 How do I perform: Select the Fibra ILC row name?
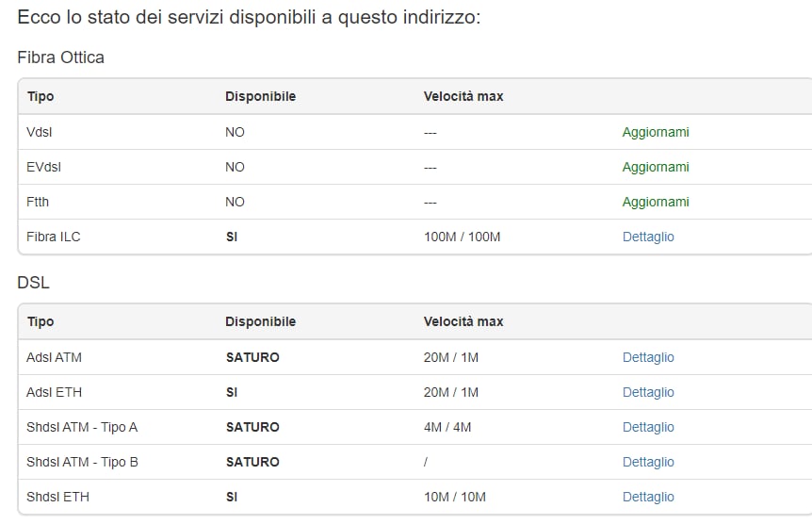(x=54, y=237)
